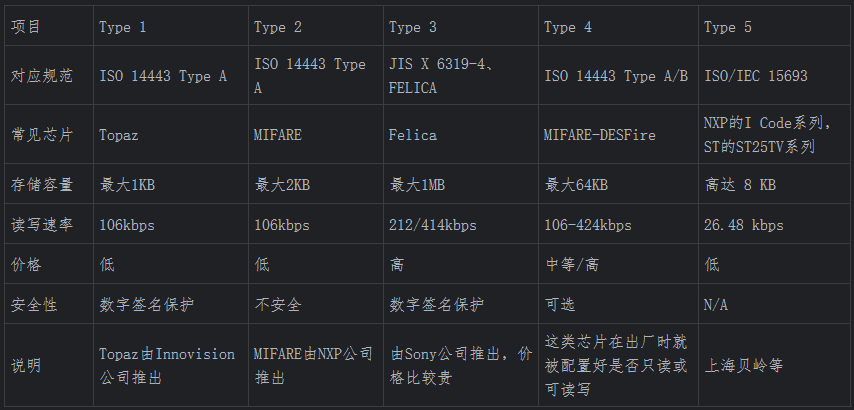The image size is (854, 410).
Task: Click the 'Topaz由Innovision公司推出' cell
Action: (167, 366)
